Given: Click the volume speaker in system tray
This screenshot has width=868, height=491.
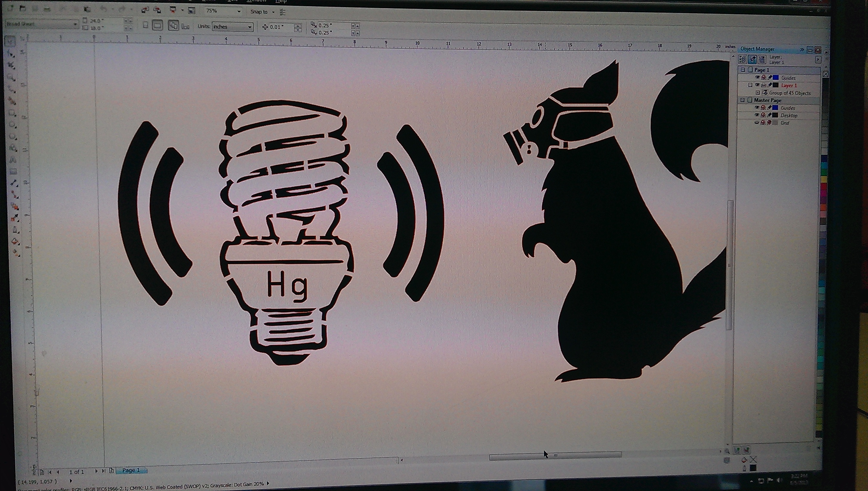Looking at the screenshot, I should click(779, 481).
